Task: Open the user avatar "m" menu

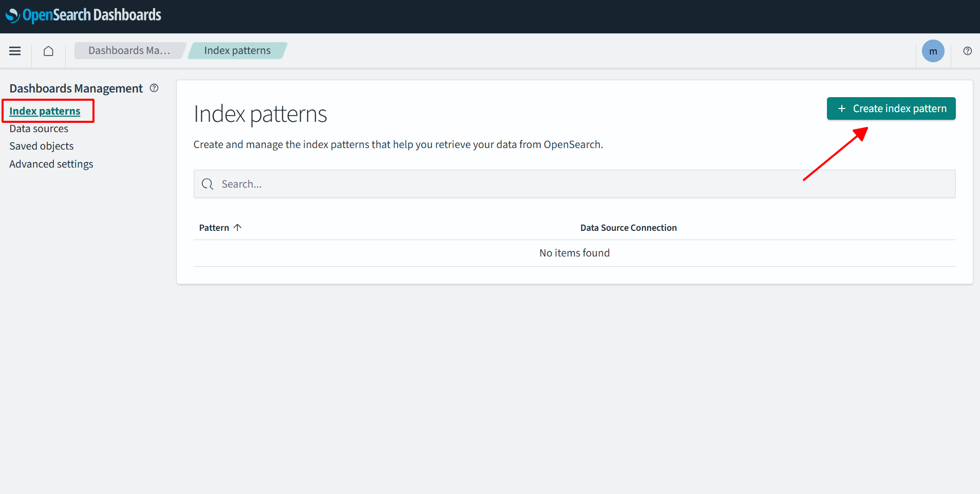Action: coord(933,51)
